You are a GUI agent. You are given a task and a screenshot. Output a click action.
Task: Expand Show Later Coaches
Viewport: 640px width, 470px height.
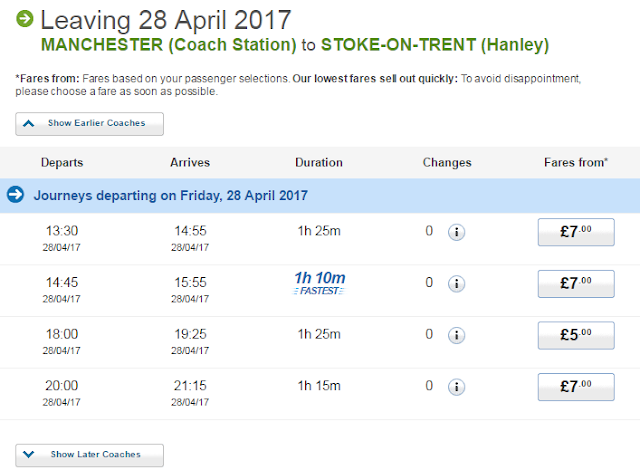pos(89,454)
